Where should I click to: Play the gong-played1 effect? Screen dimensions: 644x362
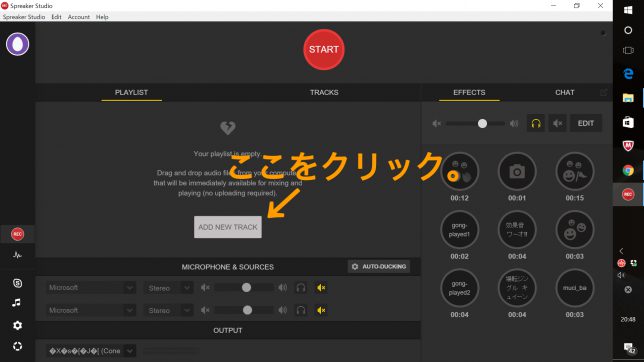coord(459,230)
